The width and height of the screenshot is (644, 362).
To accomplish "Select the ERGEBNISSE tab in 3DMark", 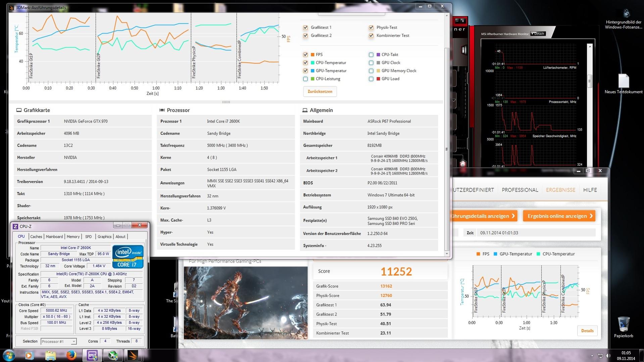I will pos(560,190).
